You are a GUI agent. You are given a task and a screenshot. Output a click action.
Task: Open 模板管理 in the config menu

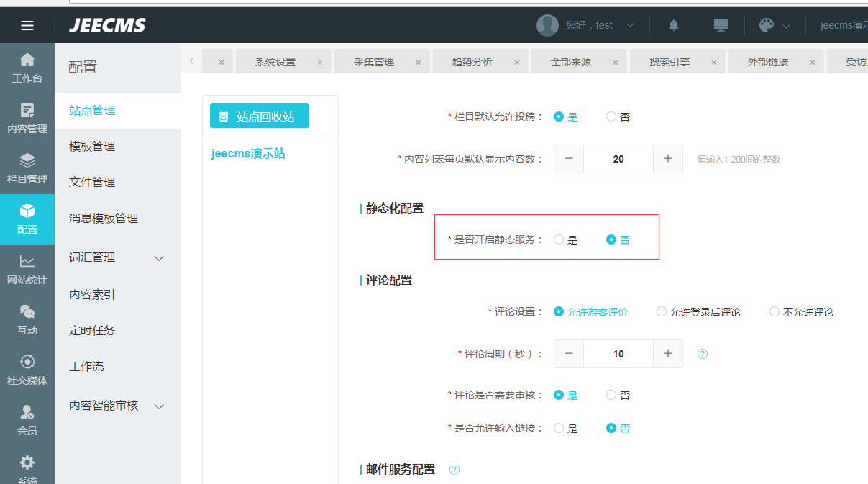click(92, 147)
